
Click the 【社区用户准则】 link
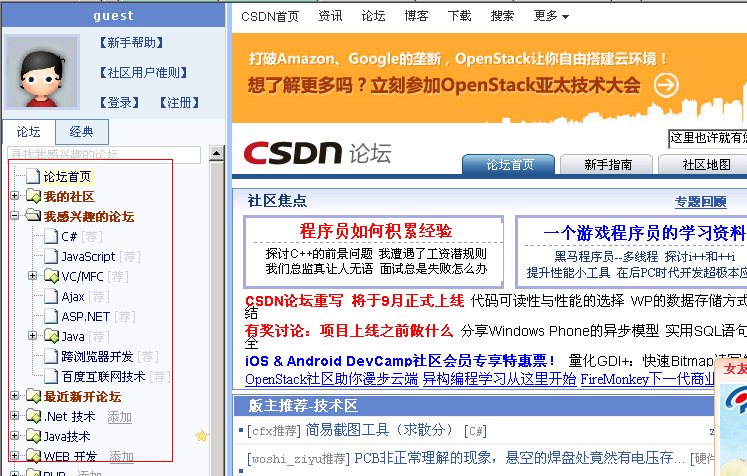point(143,72)
